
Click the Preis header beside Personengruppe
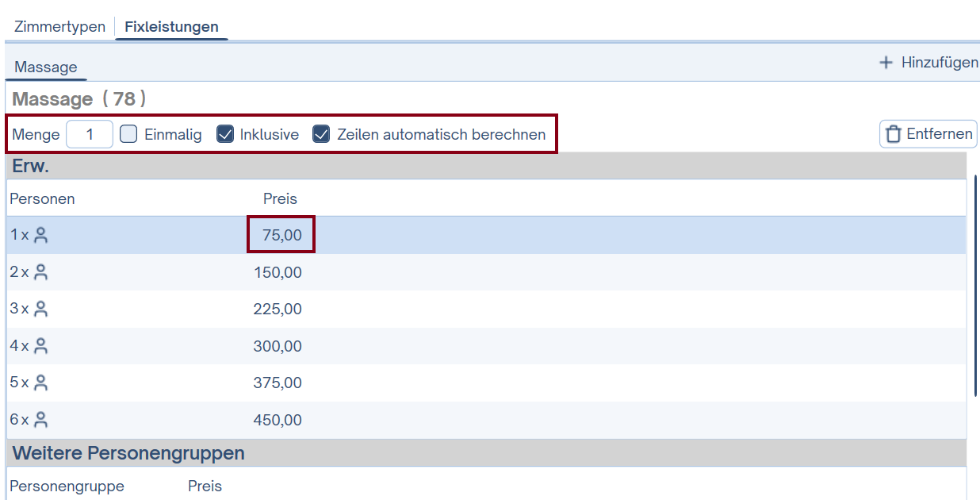pos(205,486)
